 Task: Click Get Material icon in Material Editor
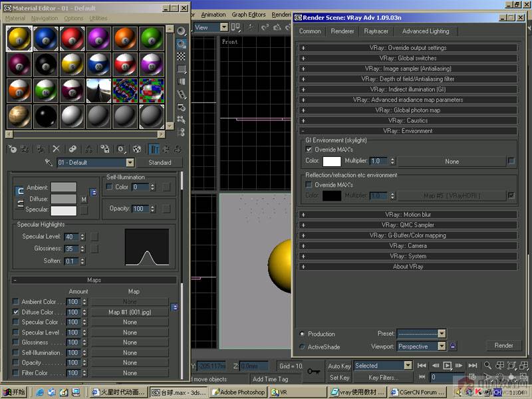(x=12, y=149)
